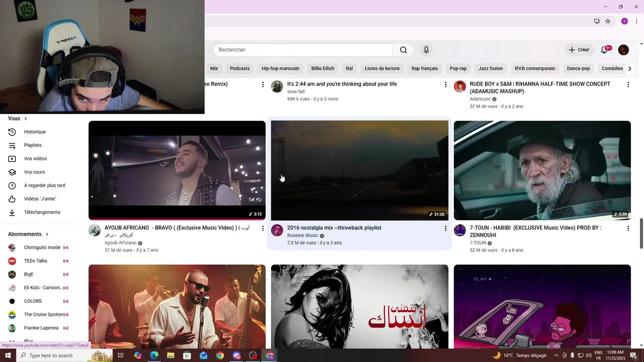The height and width of the screenshot is (362, 644).
Task: Play the 2016 nostalgia mix thumbnail
Action: (x=360, y=170)
